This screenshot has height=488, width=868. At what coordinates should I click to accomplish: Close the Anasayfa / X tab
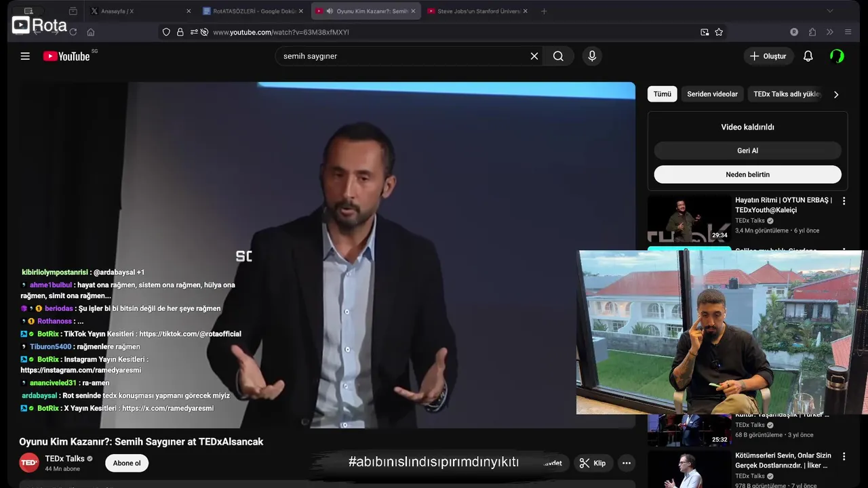coord(189,11)
